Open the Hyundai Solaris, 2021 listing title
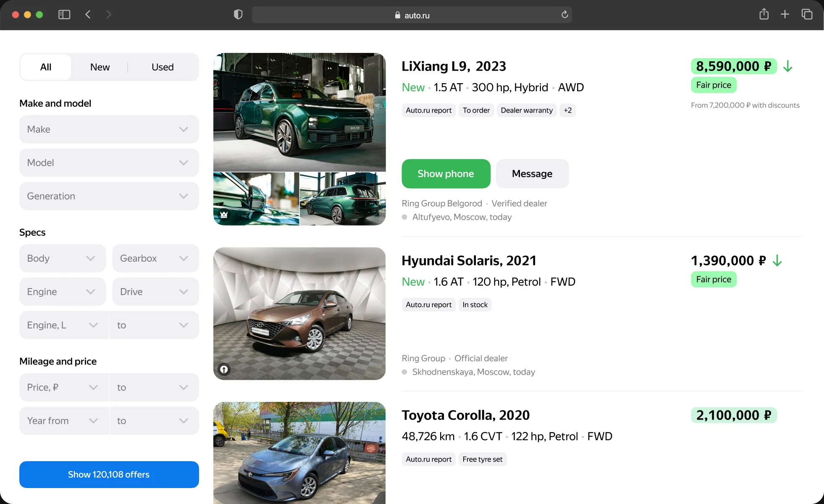 (x=469, y=261)
